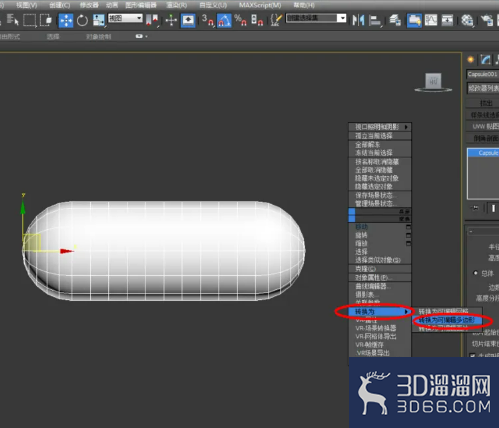Switch to the 选择 ribbon tab
Image resolution: width=499 pixels, height=428 pixels.
coord(53,36)
